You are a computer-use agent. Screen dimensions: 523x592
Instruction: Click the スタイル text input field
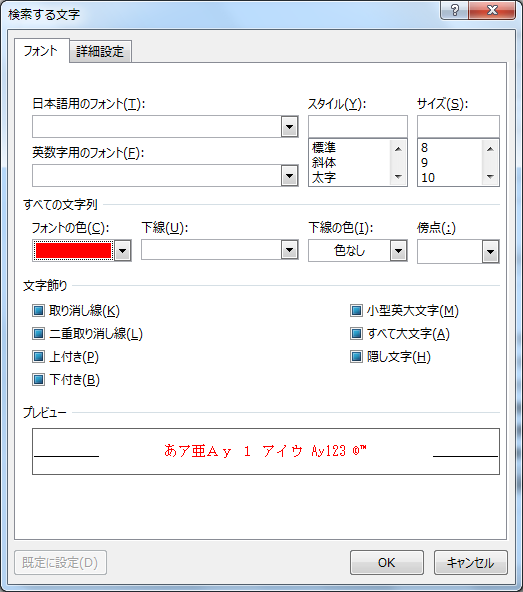pyautogui.click(x=358, y=126)
